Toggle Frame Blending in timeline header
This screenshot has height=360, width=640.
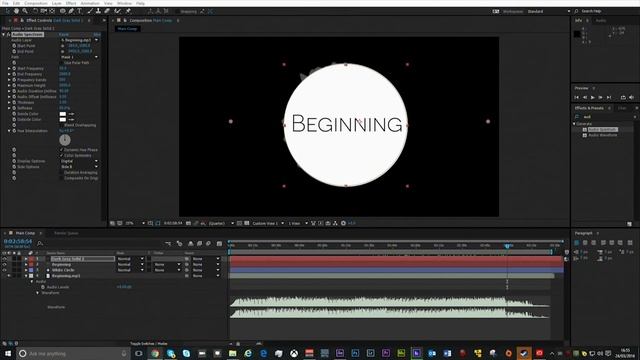coord(200,244)
